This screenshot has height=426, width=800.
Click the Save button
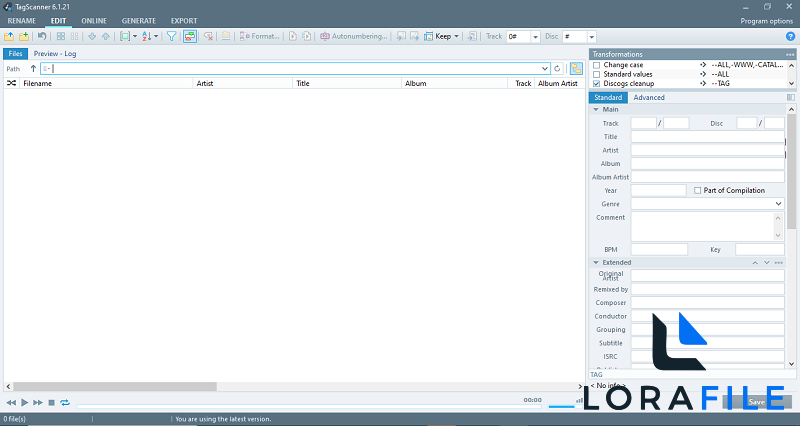pyautogui.click(x=756, y=402)
